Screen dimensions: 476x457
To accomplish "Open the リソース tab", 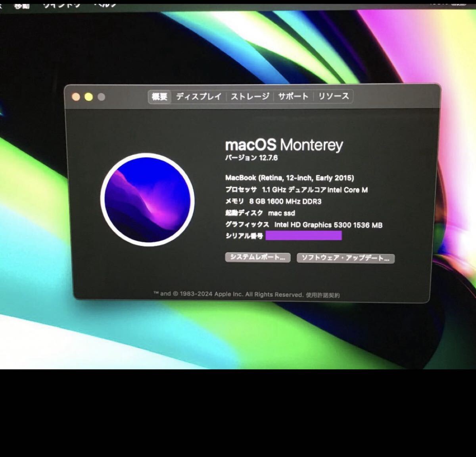I will [334, 96].
